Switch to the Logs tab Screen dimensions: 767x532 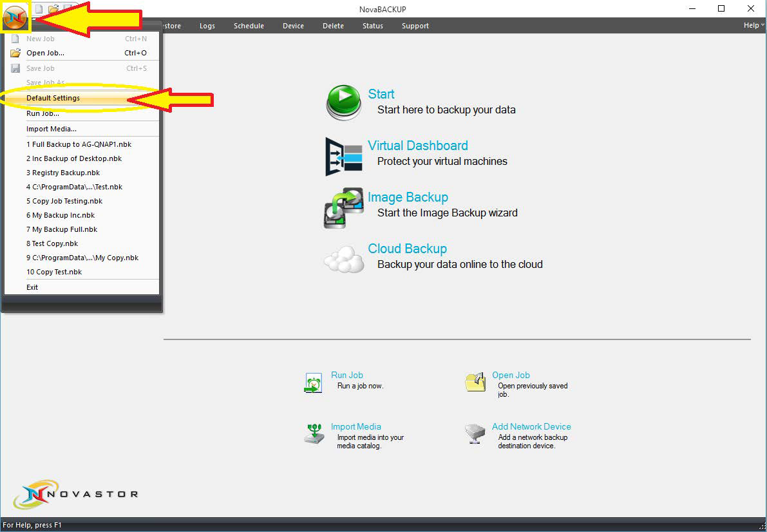207,26
